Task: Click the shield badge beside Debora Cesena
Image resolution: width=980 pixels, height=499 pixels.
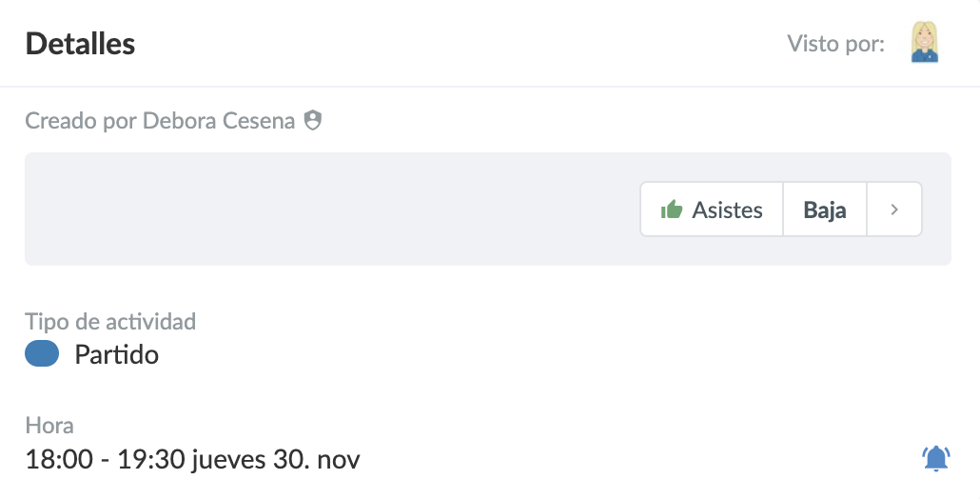Action: coord(312,121)
